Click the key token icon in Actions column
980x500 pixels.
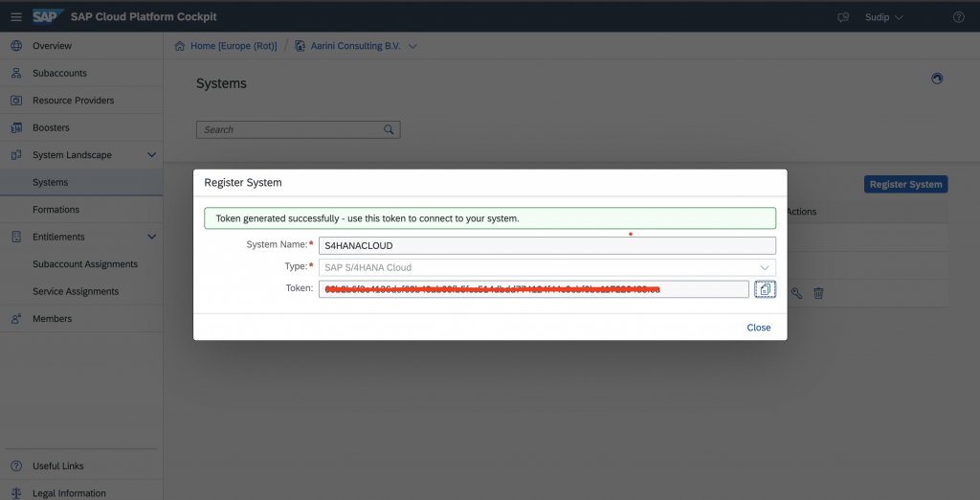click(796, 293)
